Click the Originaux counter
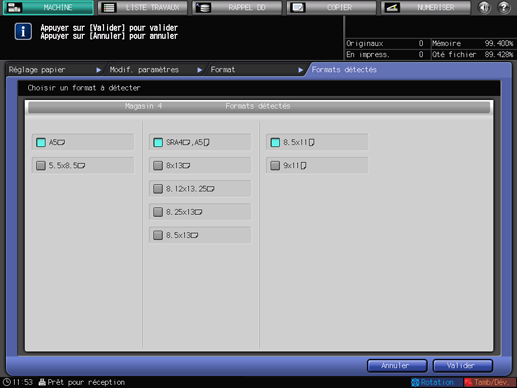 point(385,43)
